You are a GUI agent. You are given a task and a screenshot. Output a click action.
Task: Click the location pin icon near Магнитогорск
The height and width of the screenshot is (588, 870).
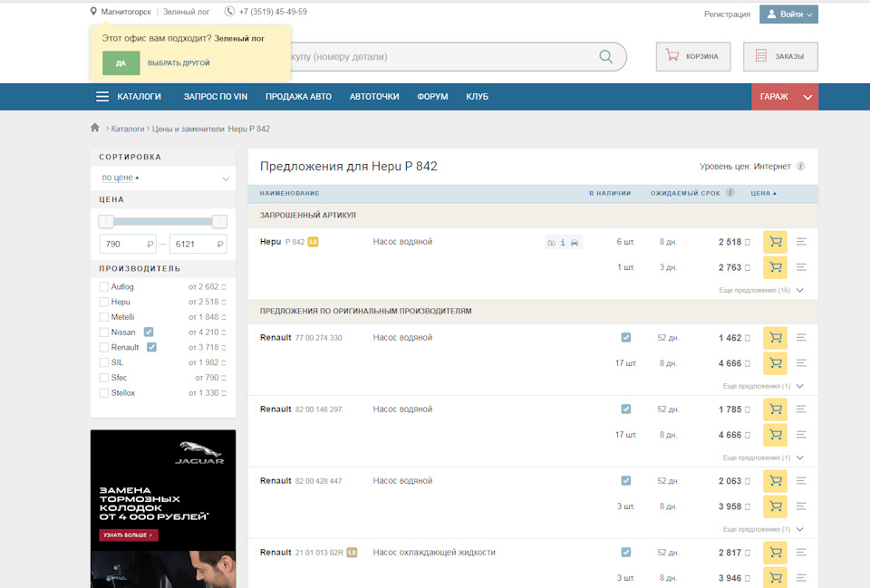point(93,11)
